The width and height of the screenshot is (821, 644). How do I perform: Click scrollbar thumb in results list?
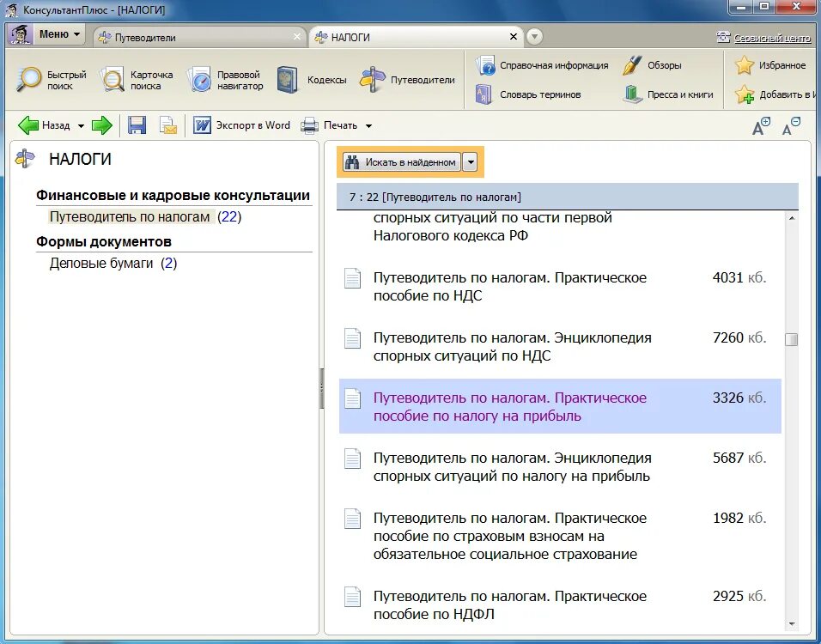(x=791, y=339)
